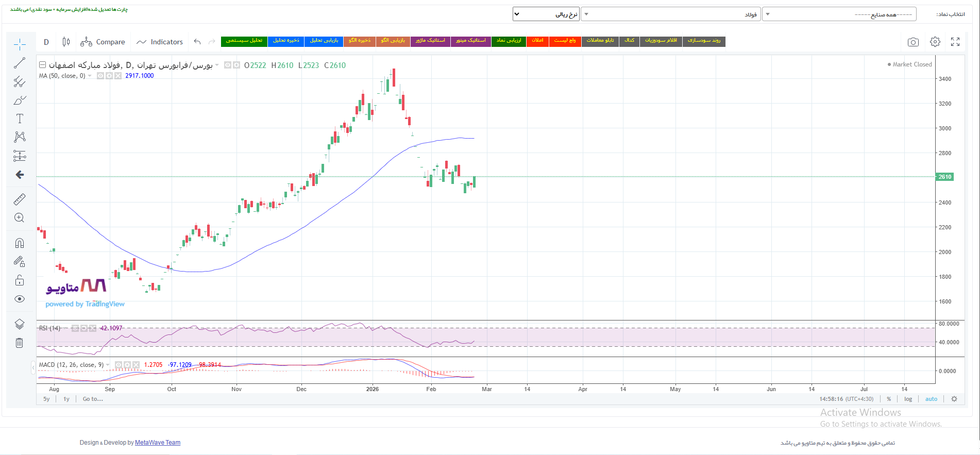Viewport: 980px width, 455px height.
Task: Open MA (50) indicator settings gear
Action: (x=109, y=76)
